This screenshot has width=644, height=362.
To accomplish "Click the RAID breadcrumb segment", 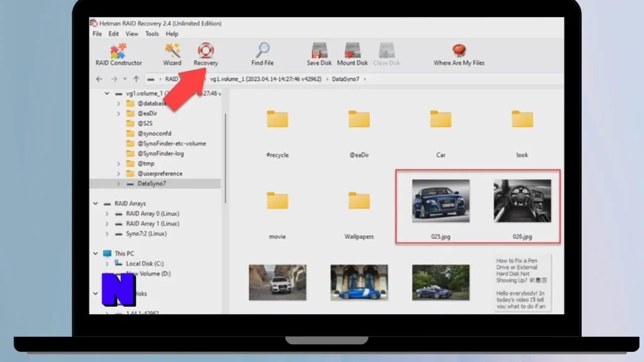I will tap(171, 79).
